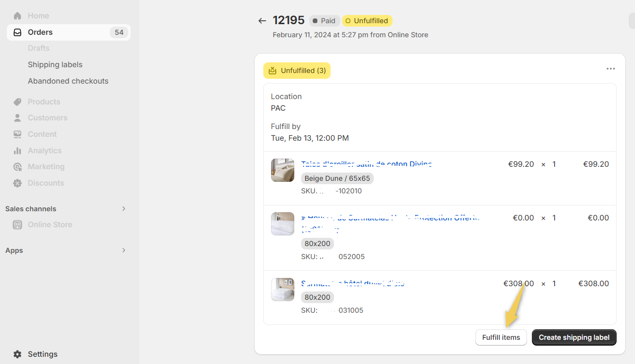The height and width of the screenshot is (364, 635).
Task: Open the three-dot fulfillment card menu
Action: tap(611, 69)
